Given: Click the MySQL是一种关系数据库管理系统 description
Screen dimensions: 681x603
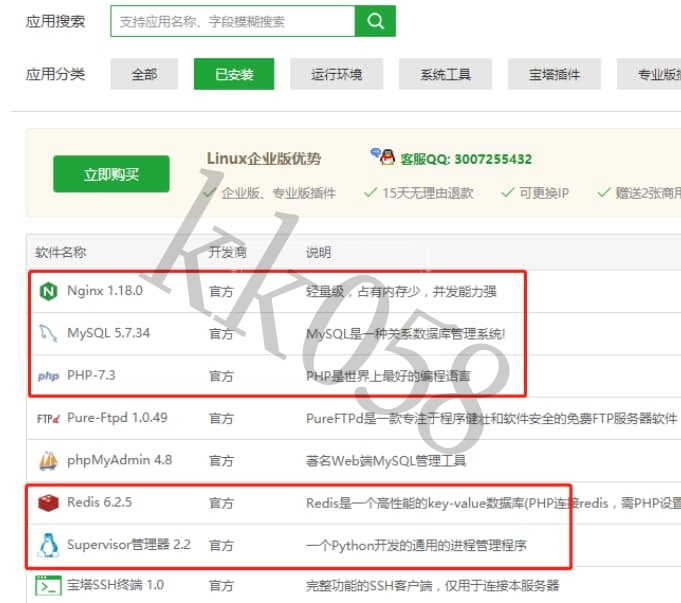Looking at the screenshot, I should (x=406, y=334).
